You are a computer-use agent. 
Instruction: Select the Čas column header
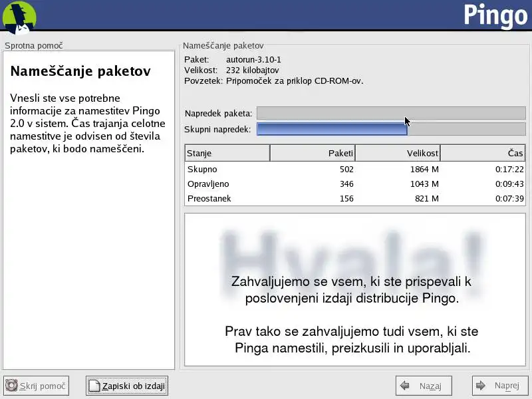483,153
